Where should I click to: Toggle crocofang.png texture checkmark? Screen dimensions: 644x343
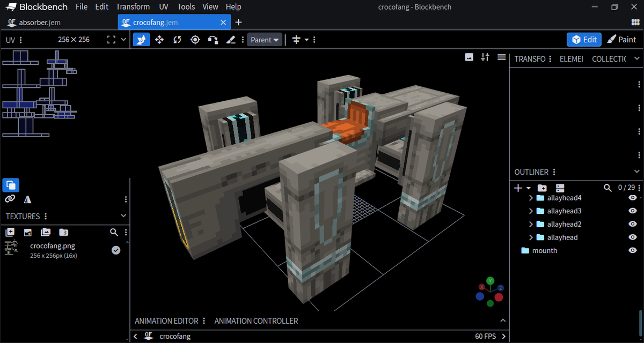coord(116,250)
